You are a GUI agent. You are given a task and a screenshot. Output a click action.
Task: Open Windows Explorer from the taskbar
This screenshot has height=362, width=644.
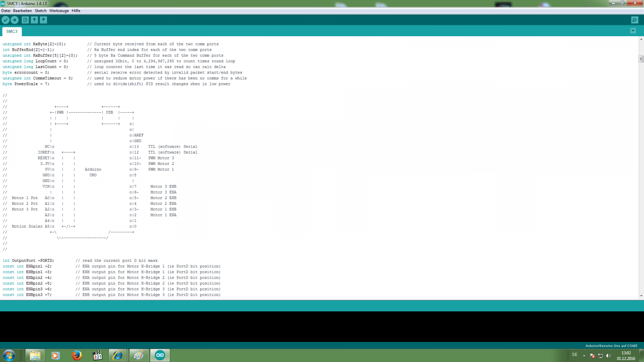[x=35, y=355]
